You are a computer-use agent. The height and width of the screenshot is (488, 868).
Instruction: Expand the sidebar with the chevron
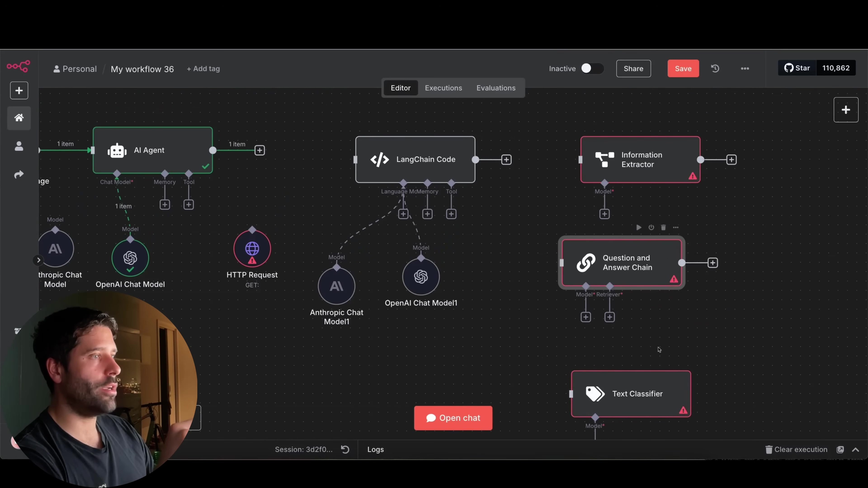[38, 260]
